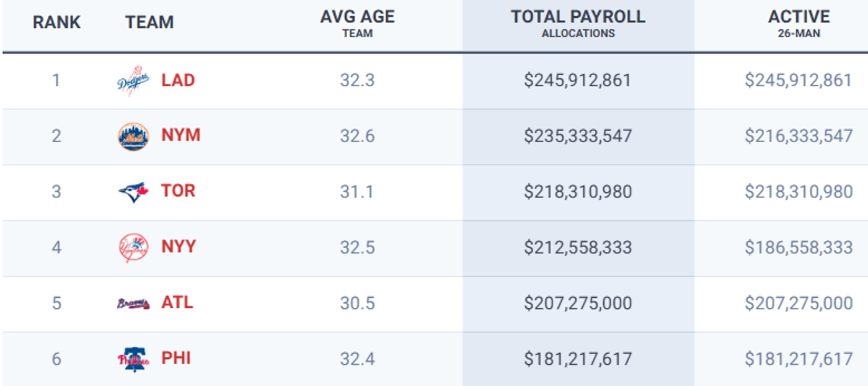Image resolution: width=868 pixels, height=386 pixels.
Task: Open the LAD team link
Action: (178, 80)
